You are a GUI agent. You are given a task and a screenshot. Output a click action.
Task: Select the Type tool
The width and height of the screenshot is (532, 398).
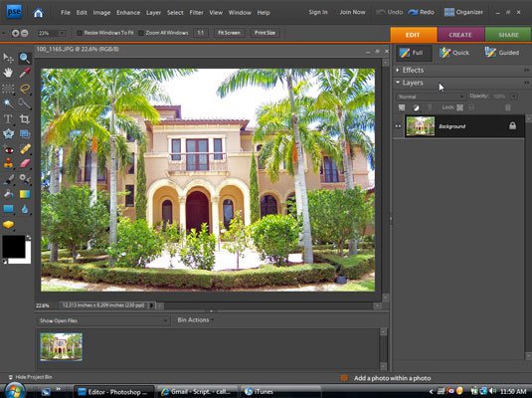click(8, 118)
